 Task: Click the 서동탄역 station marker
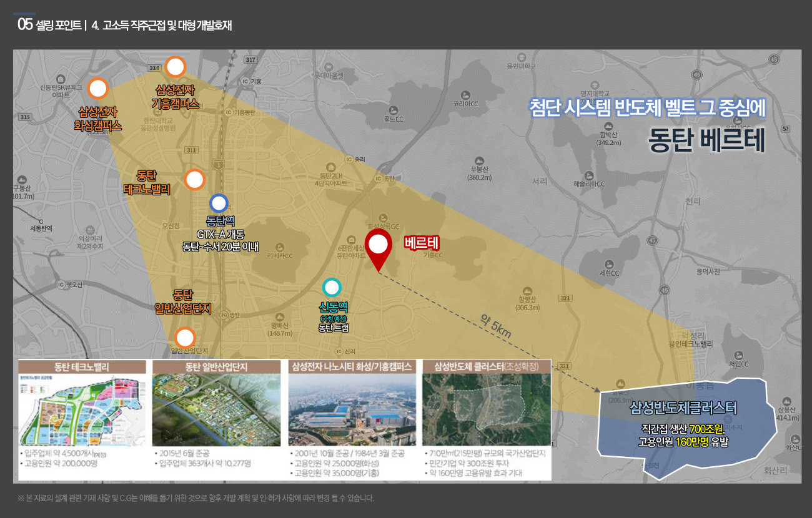[x=40, y=220]
